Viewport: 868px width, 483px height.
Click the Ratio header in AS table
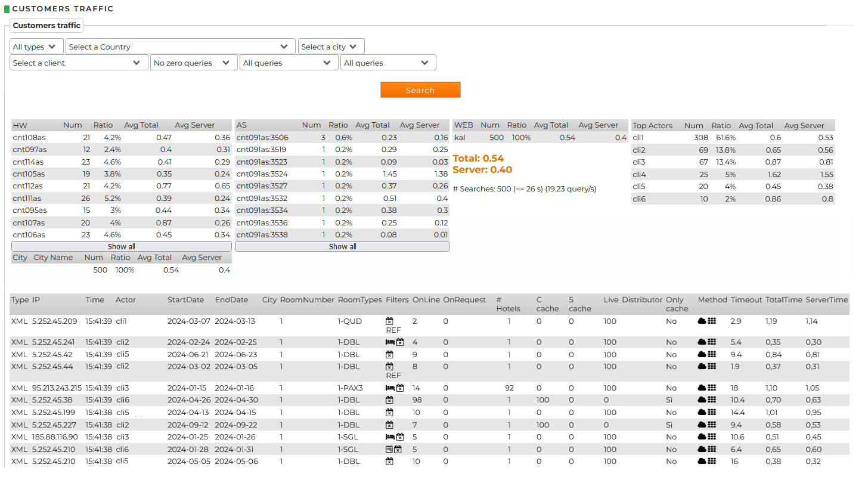point(338,125)
